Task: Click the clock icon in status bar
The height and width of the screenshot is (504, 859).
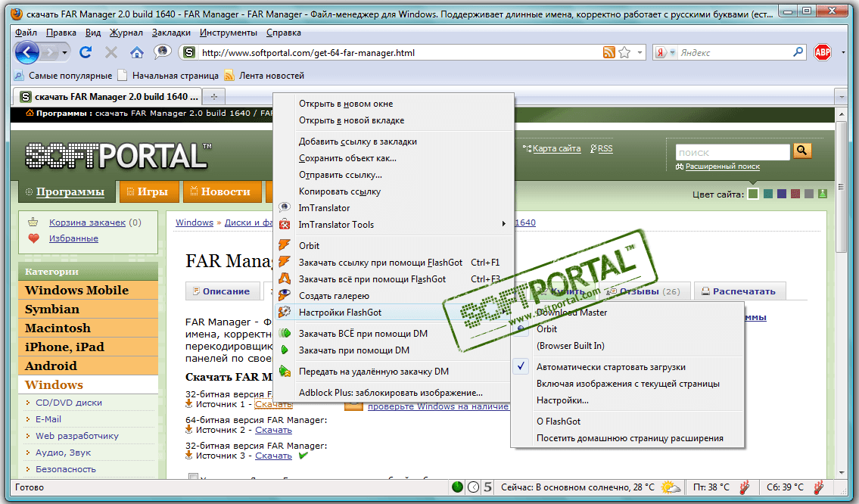Action: (x=474, y=487)
